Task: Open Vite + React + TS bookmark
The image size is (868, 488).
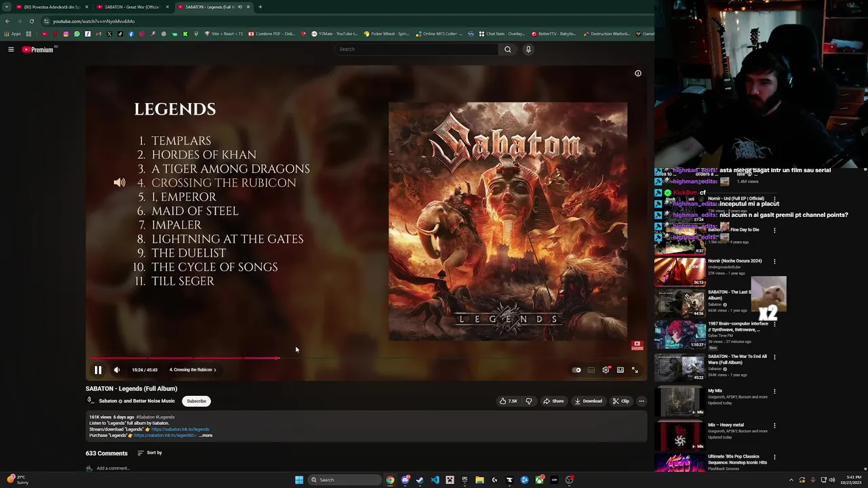Action: (224, 34)
